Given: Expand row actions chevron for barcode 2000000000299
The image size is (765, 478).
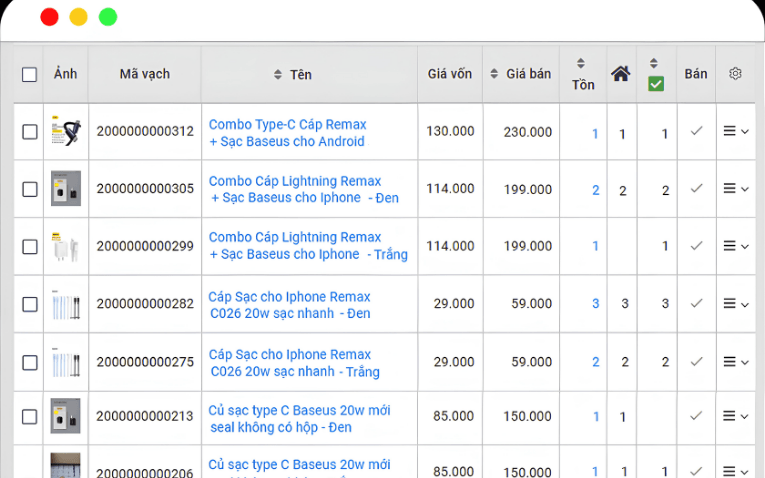Looking at the screenshot, I should pyautogui.click(x=745, y=247).
